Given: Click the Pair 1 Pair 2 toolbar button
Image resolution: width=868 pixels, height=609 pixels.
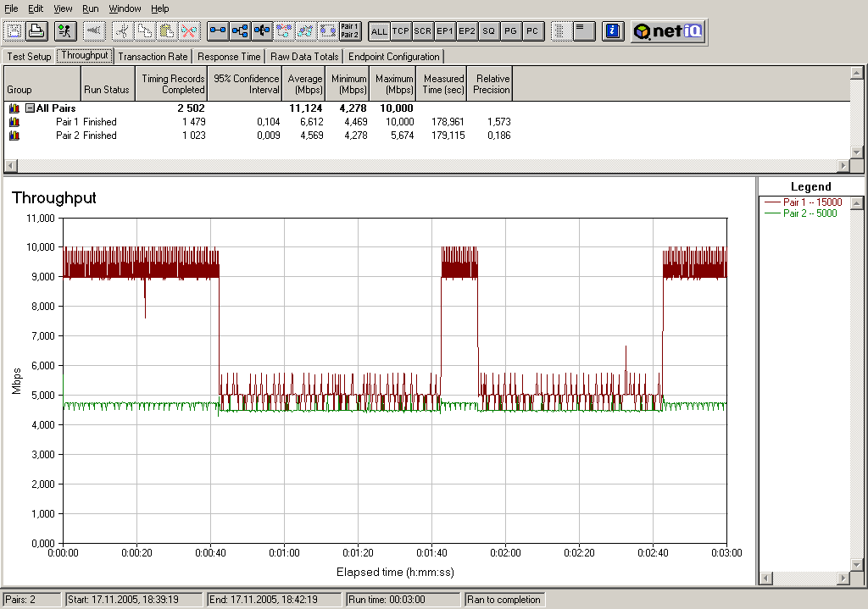Looking at the screenshot, I should click(349, 31).
